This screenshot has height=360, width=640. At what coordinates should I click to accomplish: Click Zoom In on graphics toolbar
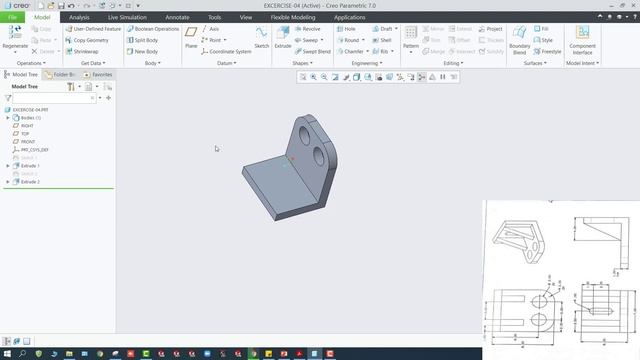coord(313,77)
